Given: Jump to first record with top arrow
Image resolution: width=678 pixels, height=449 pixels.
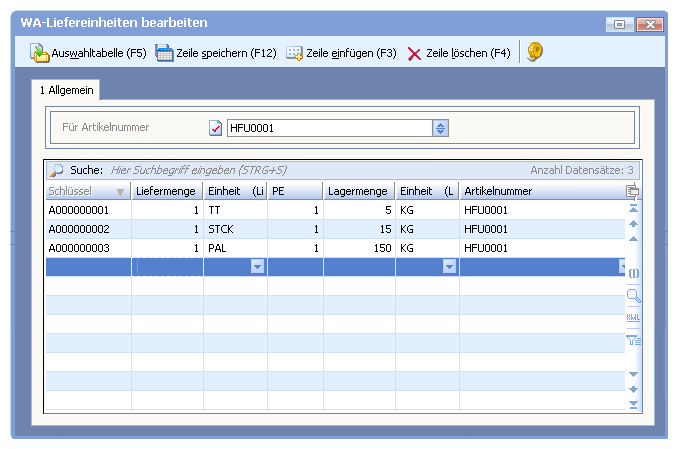Looking at the screenshot, I should click(632, 209).
